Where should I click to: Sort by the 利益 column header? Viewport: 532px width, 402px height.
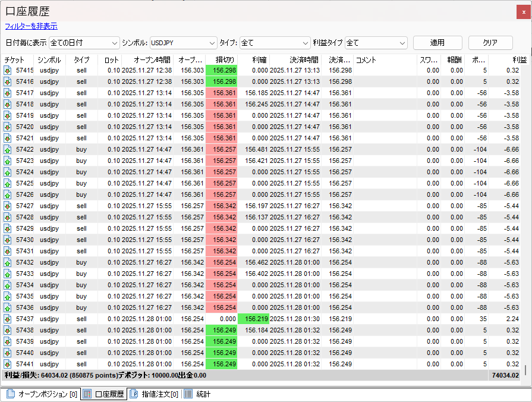519,60
